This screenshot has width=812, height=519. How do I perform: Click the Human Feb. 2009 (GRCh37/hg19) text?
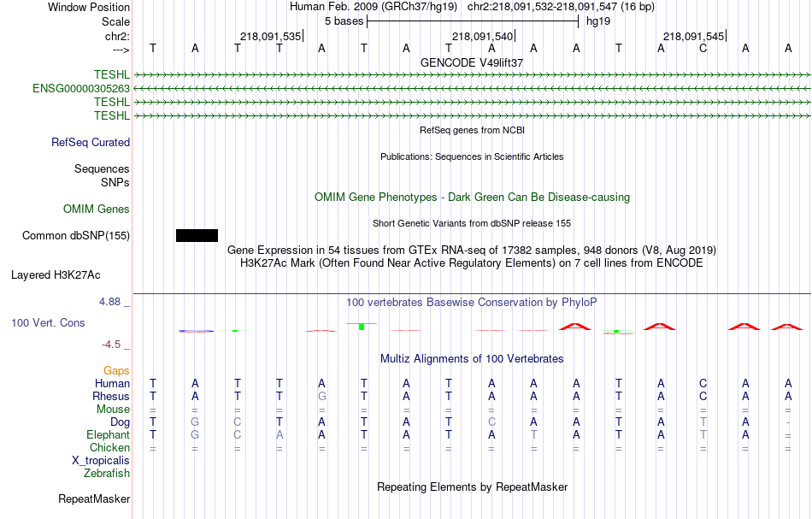click(374, 7)
